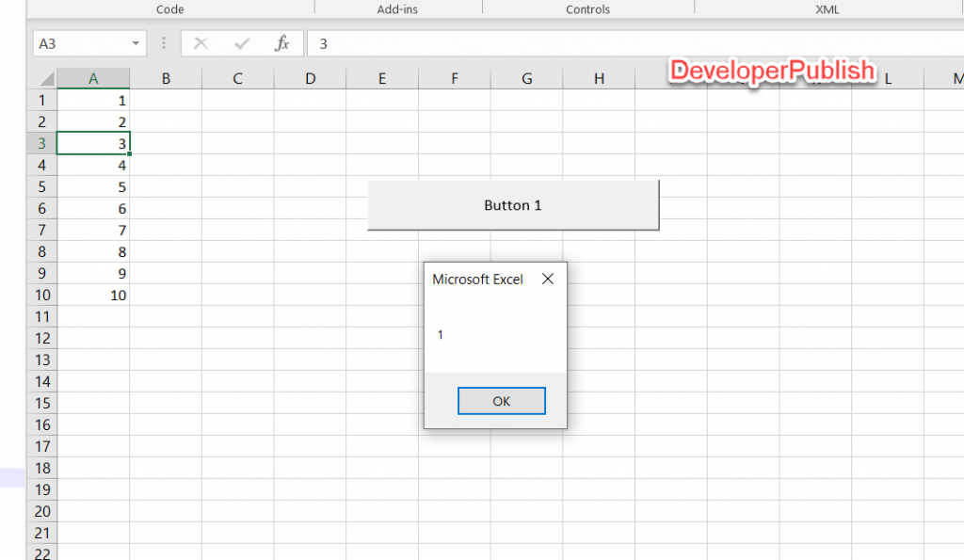Select column L header
This screenshot has width=964, height=560.
[888, 79]
